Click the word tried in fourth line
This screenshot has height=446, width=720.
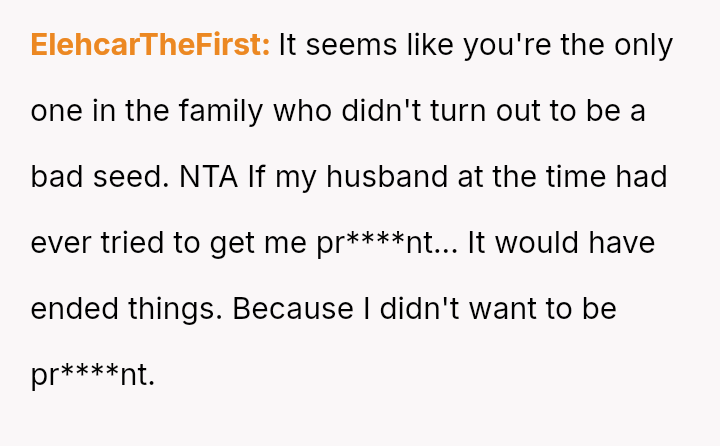tap(132, 243)
